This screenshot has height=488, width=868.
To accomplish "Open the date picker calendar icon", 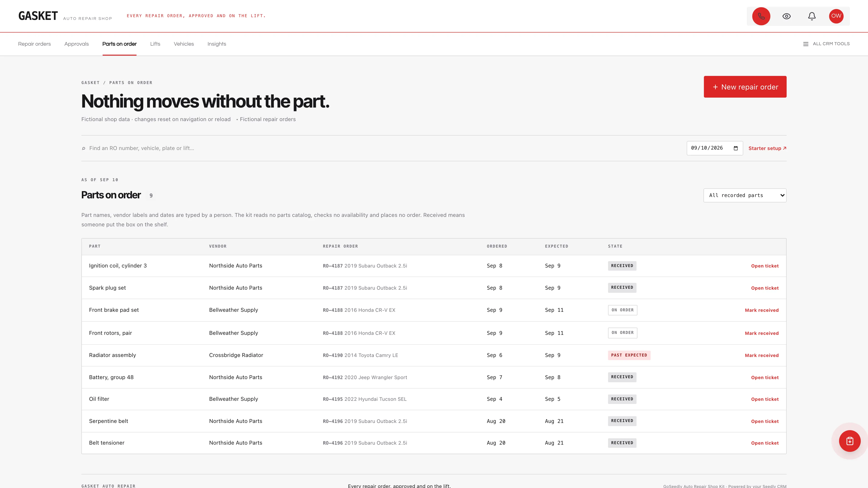I will pyautogui.click(x=736, y=148).
